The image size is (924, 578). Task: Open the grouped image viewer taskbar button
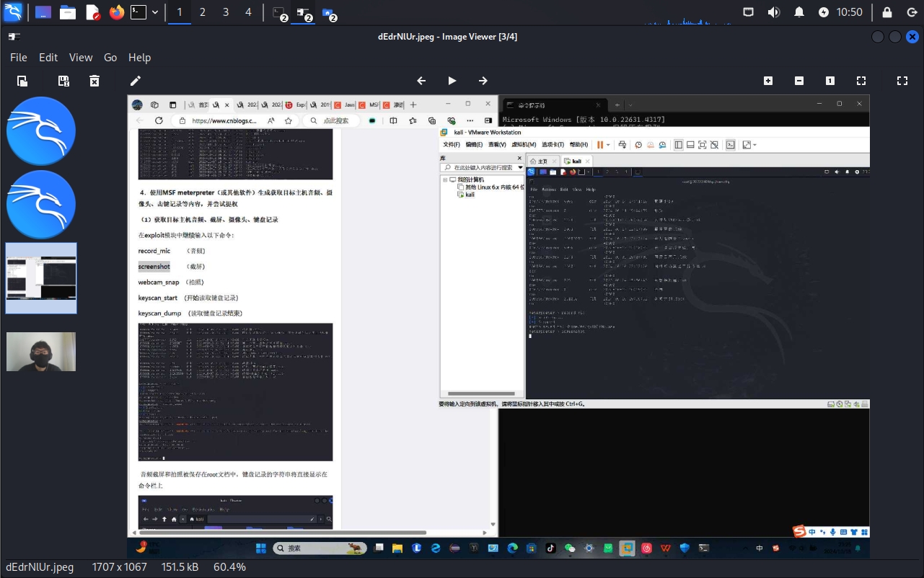click(x=304, y=13)
